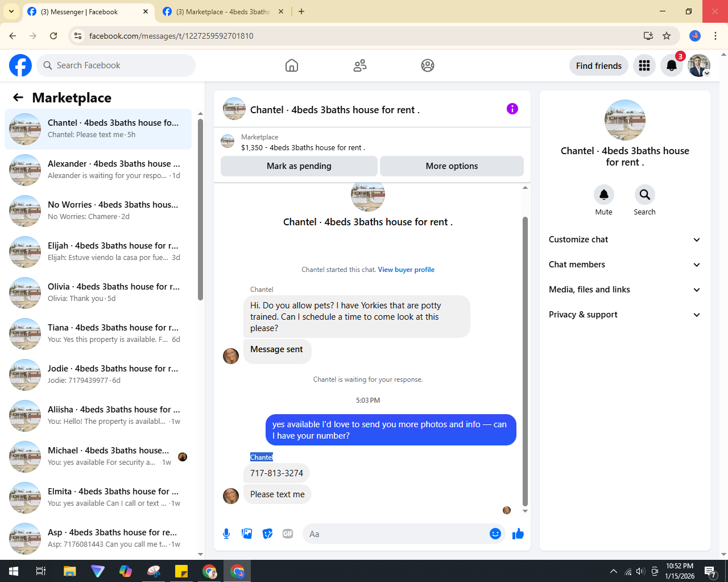
Task: Click the large listing thumbnail in right panel
Action: pyautogui.click(x=625, y=120)
